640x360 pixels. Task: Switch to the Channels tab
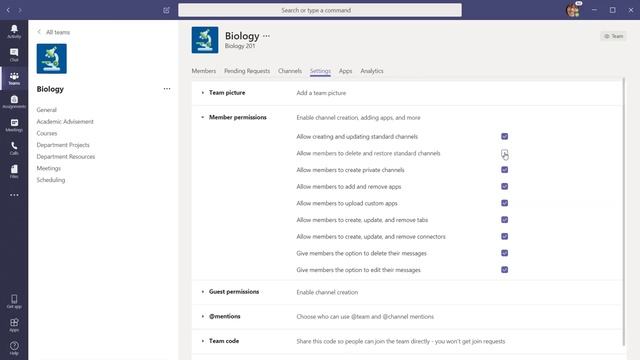point(290,71)
